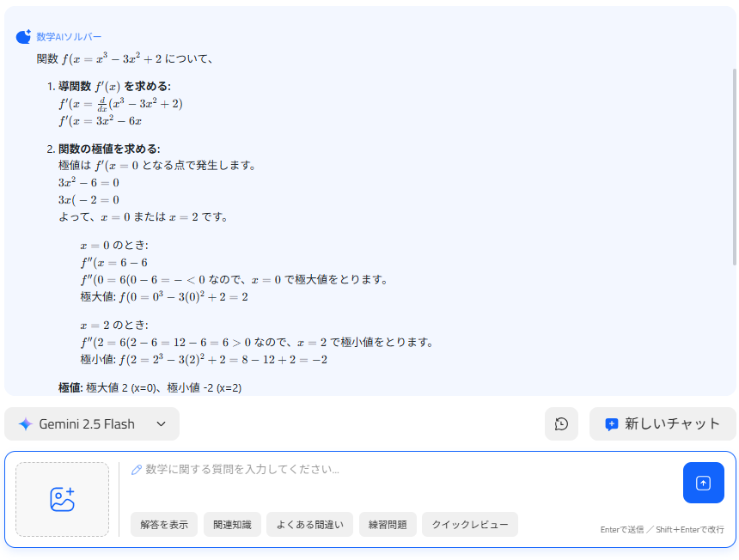Click the heading 関数の極値を求める
Viewport: 739px width, 560px height.
pos(109,149)
